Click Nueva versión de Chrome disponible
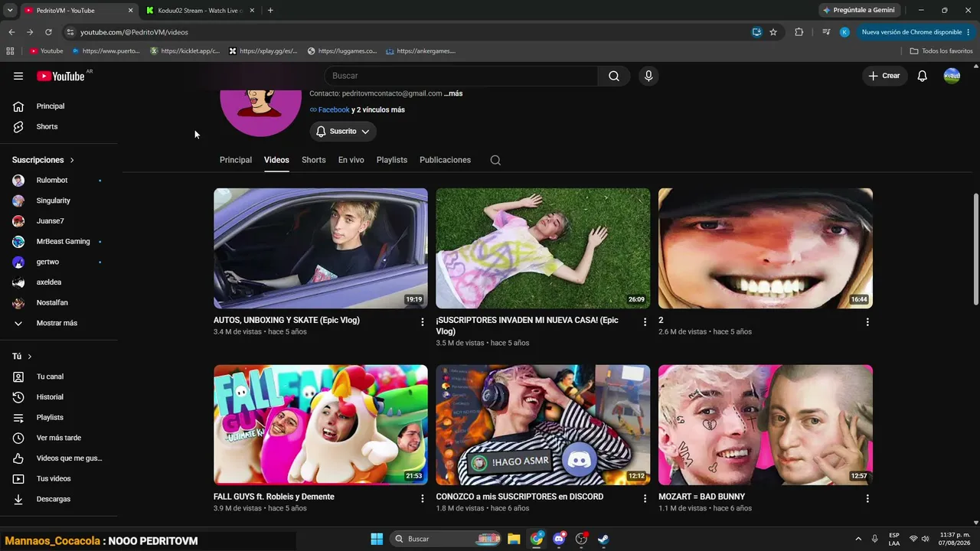 916,32
